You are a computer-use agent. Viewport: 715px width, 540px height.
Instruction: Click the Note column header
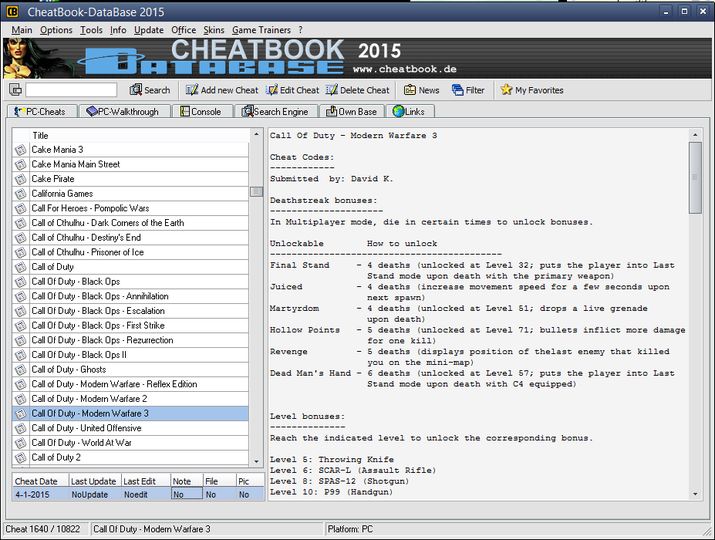coord(187,481)
